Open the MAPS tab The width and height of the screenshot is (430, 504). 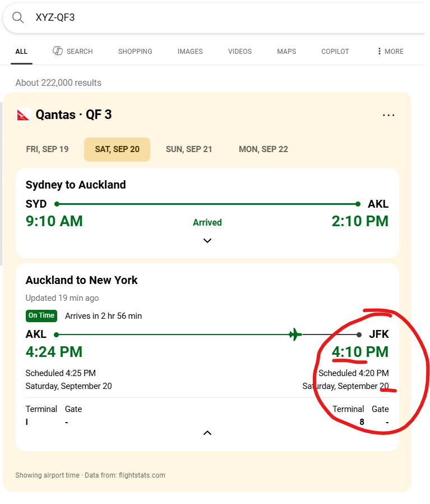pos(286,52)
